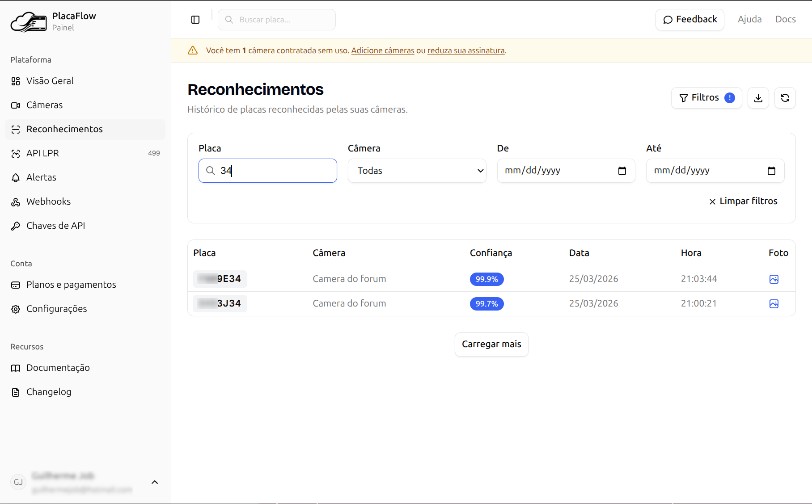Expand the user account menu chevron

click(155, 482)
